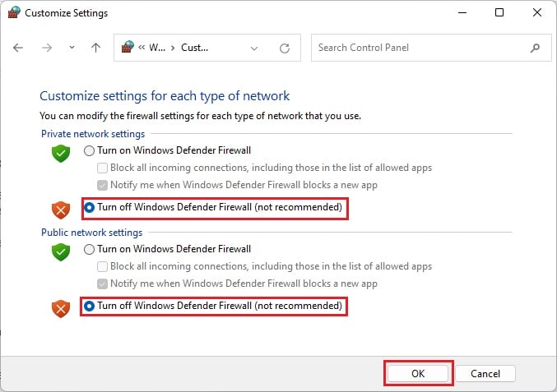Click the 'Private network settings' section label
The width and height of the screenshot is (557, 392).
point(93,134)
